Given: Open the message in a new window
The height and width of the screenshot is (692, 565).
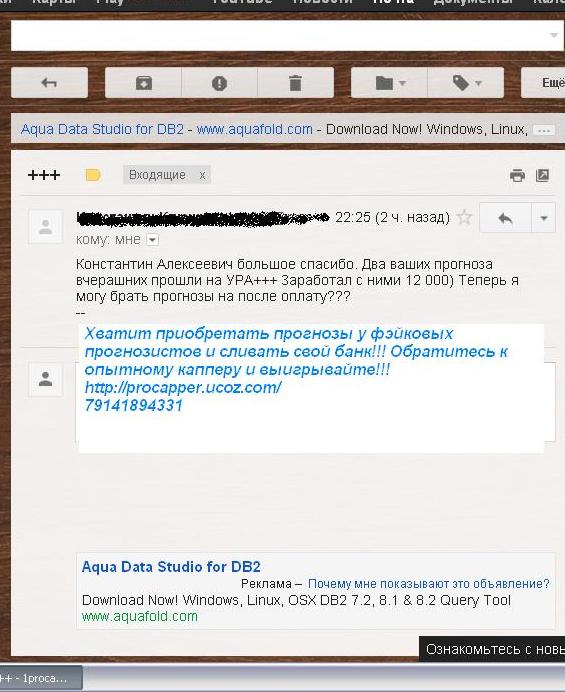Looking at the screenshot, I should coord(542,175).
